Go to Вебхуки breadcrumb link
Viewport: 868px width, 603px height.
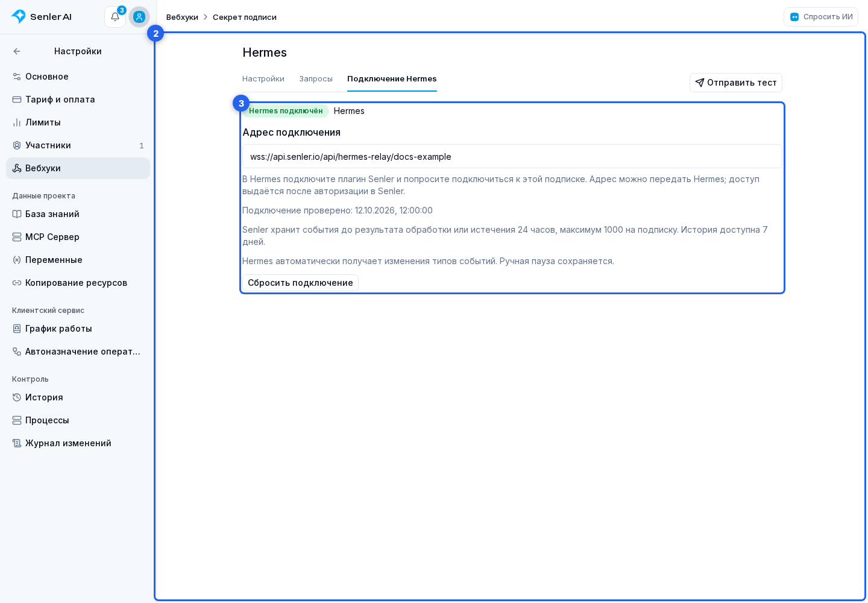tap(182, 17)
